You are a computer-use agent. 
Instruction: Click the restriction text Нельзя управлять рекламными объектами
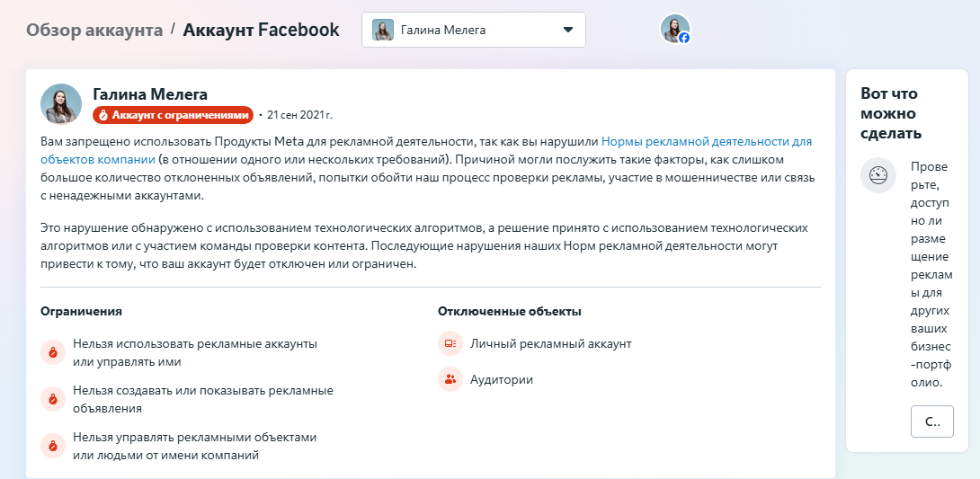[195, 446]
